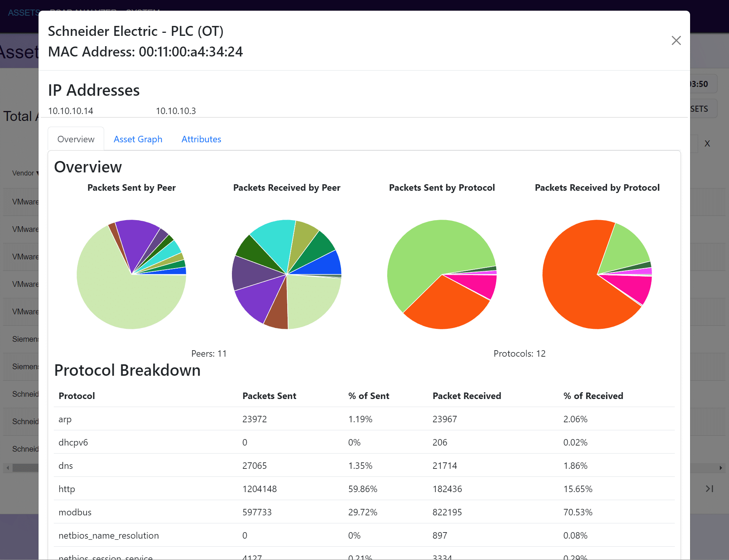Click the Packets Sent by Peer chart title

(x=132, y=188)
